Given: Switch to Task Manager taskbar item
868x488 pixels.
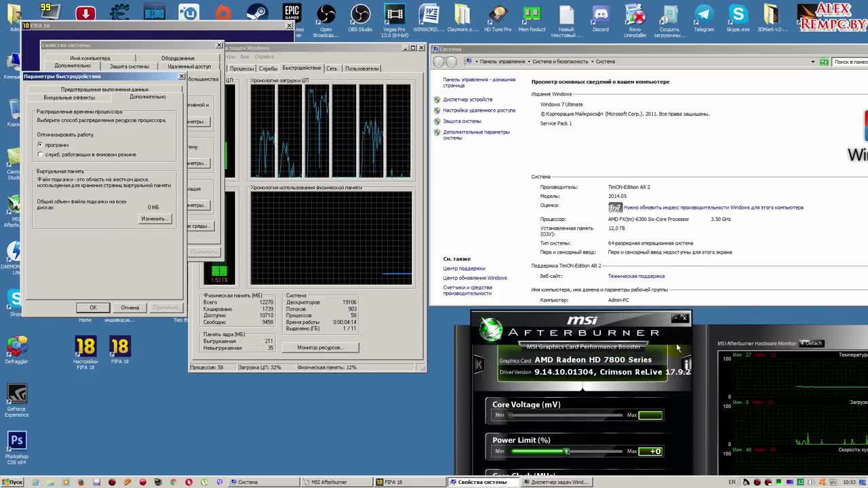Looking at the screenshot, I should 556,482.
